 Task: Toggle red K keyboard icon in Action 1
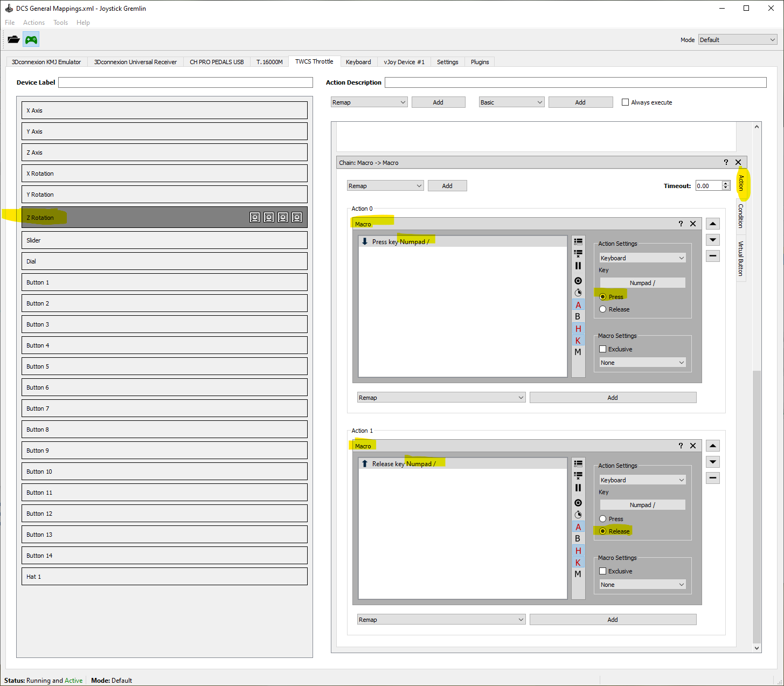[578, 563]
